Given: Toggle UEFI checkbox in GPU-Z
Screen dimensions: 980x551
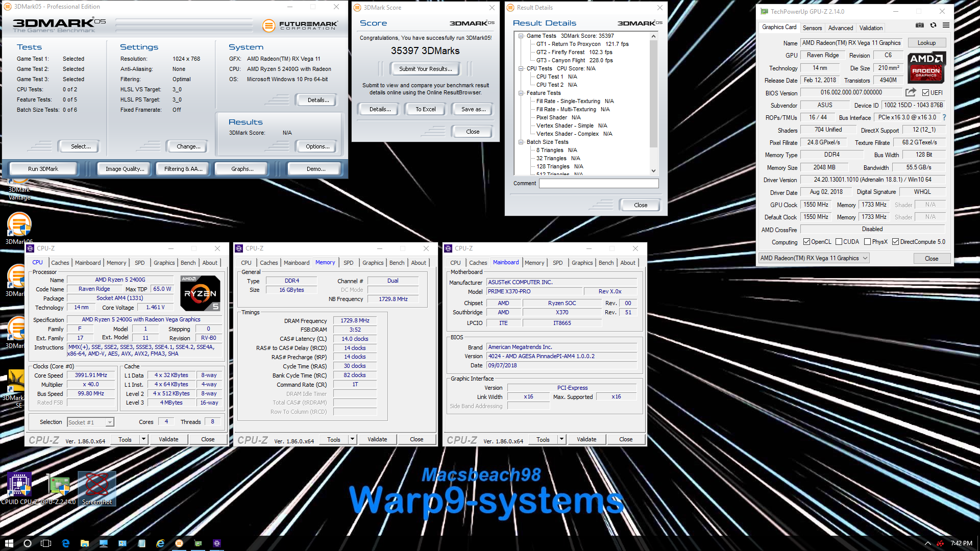Looking at the screenshot, I should click(x=925, y=93).
